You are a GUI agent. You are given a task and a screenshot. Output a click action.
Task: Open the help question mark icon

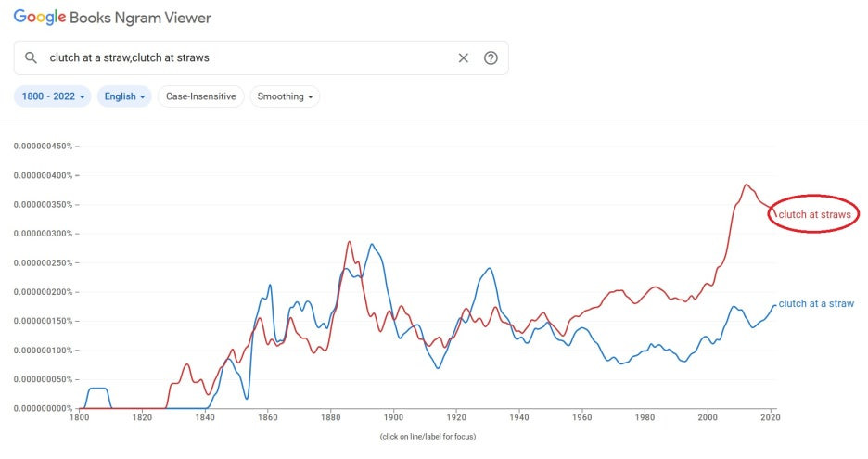point(491,57)
